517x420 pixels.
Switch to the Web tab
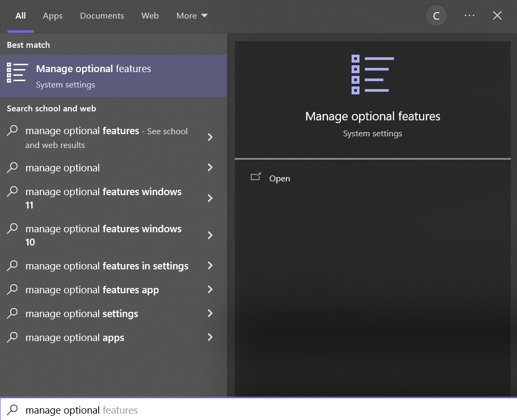click(x=150, y=16)
